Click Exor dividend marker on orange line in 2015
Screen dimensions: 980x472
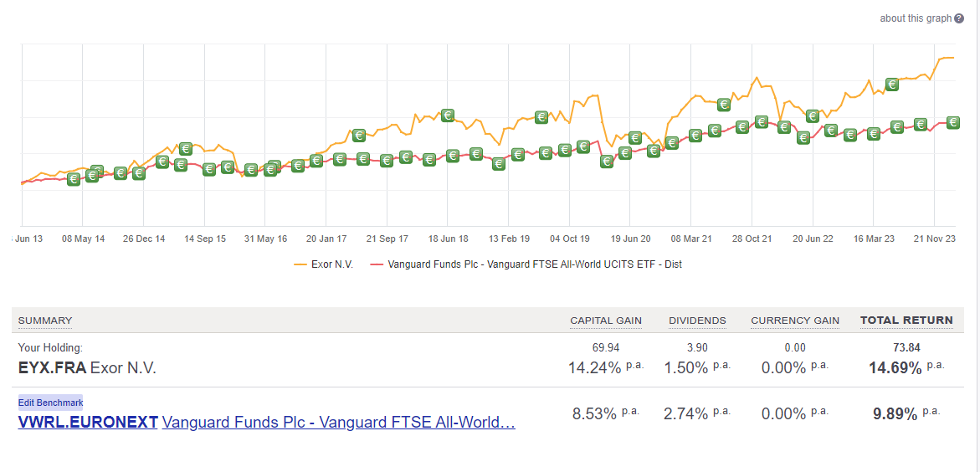(x=187, y=149)
